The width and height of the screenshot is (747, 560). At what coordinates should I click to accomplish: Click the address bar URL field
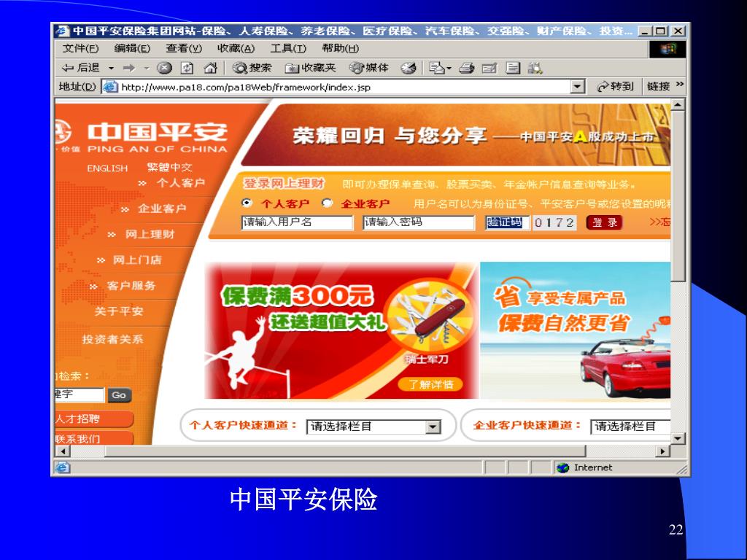[337, 87]
